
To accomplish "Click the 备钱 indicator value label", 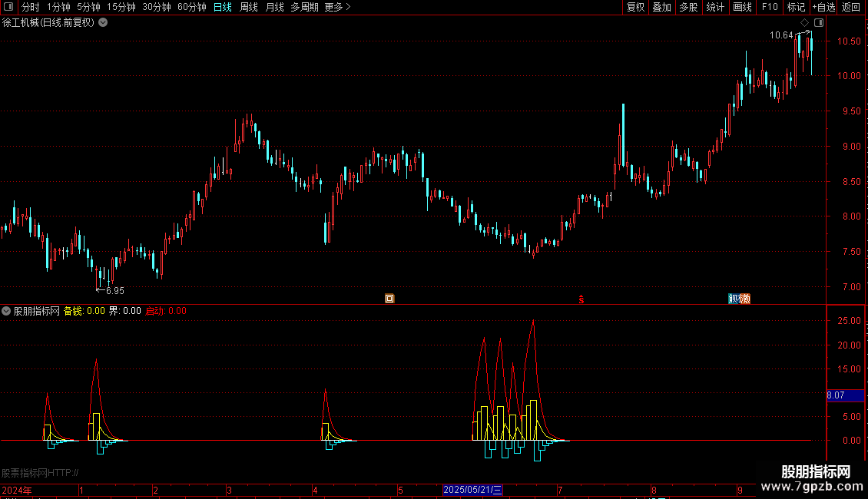I will click(84, 311).
